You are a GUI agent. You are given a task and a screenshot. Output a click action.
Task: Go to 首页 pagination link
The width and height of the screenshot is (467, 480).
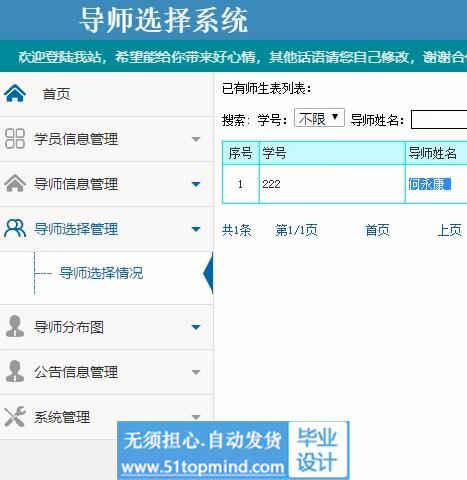(x=377, y=230)
